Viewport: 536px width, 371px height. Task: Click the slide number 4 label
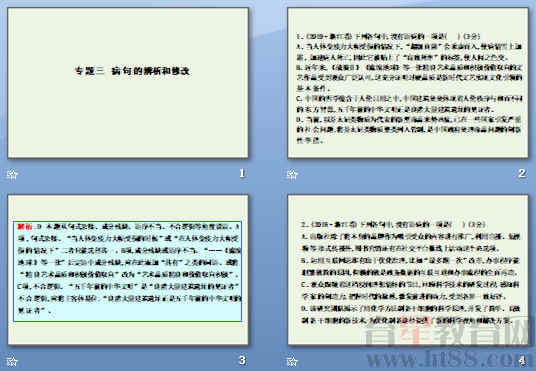522,360
